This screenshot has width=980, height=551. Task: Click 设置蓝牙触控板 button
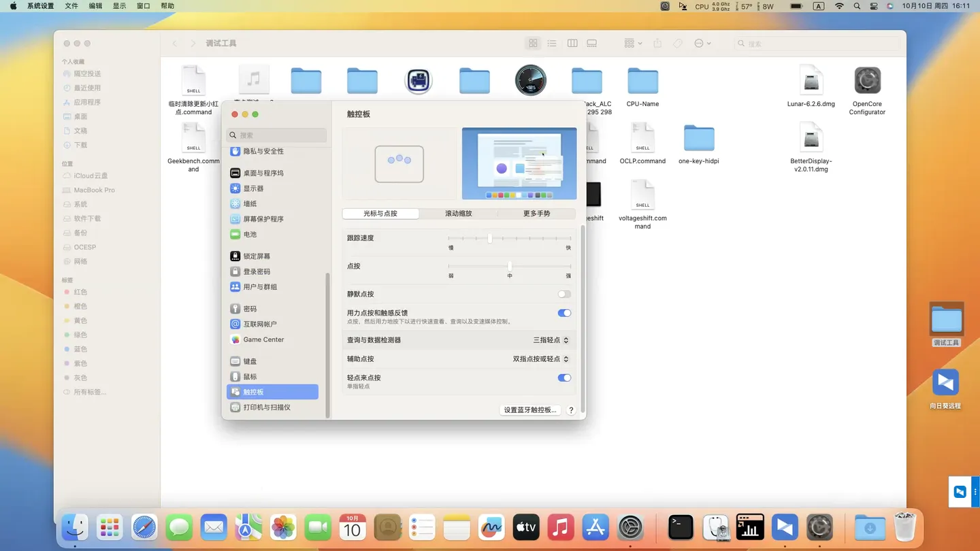[x=530, y=410]
